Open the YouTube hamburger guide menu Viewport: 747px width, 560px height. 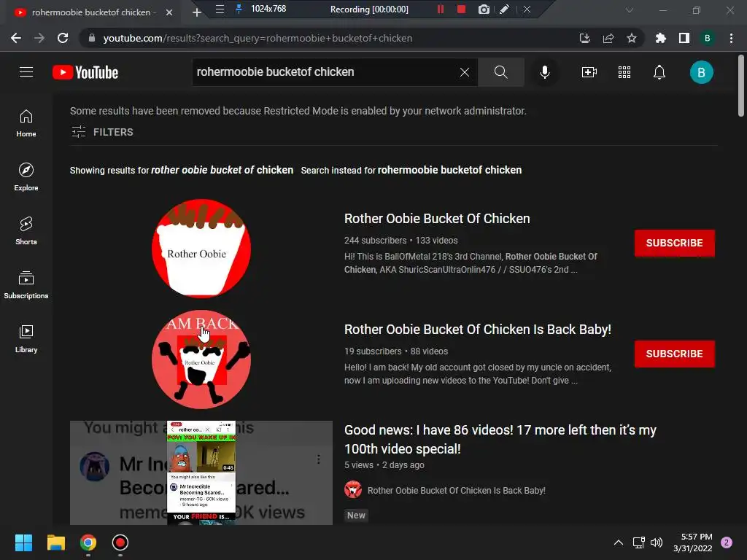26,72
